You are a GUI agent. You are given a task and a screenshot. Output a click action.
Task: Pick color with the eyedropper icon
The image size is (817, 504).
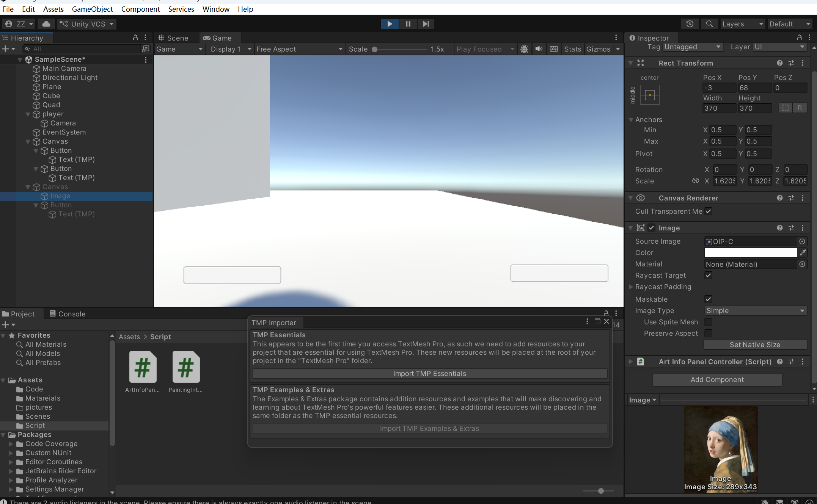(x=803, y=253)
